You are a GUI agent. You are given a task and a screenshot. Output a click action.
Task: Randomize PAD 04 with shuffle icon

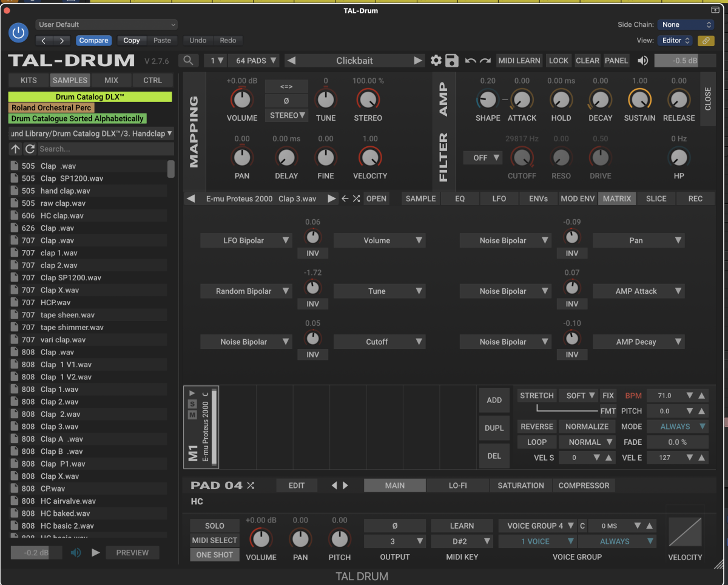pos(251,485)
